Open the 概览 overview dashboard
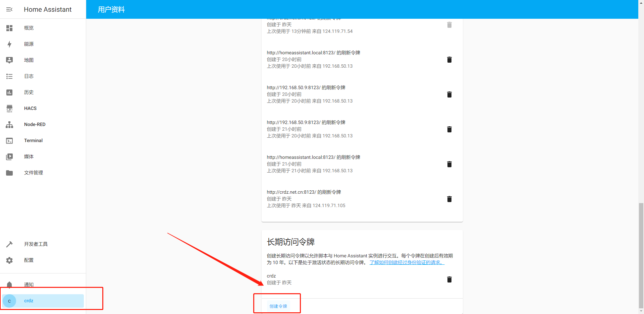 [x=29, y=28]
